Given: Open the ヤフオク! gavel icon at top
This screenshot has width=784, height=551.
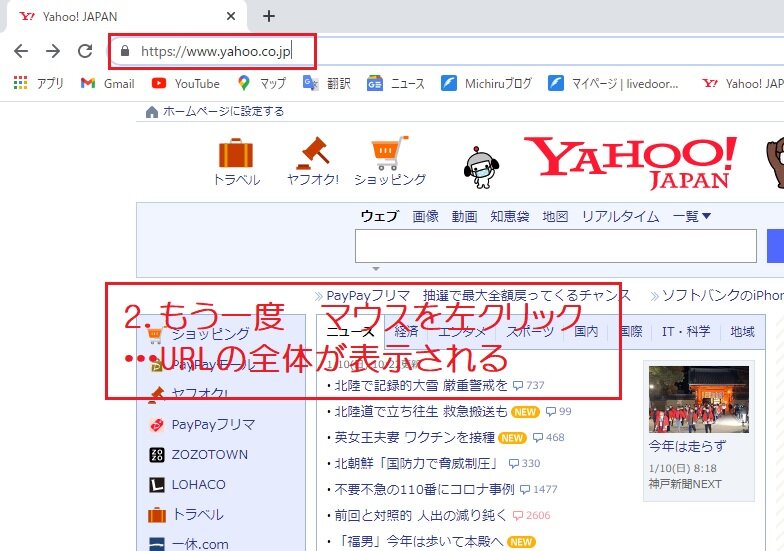Looking at the screenshot, I should 313,161.
